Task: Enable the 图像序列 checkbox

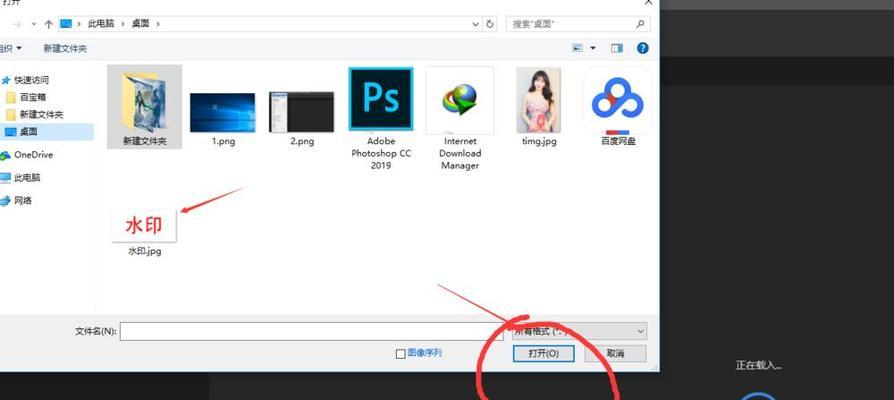Action: [400, 354]
